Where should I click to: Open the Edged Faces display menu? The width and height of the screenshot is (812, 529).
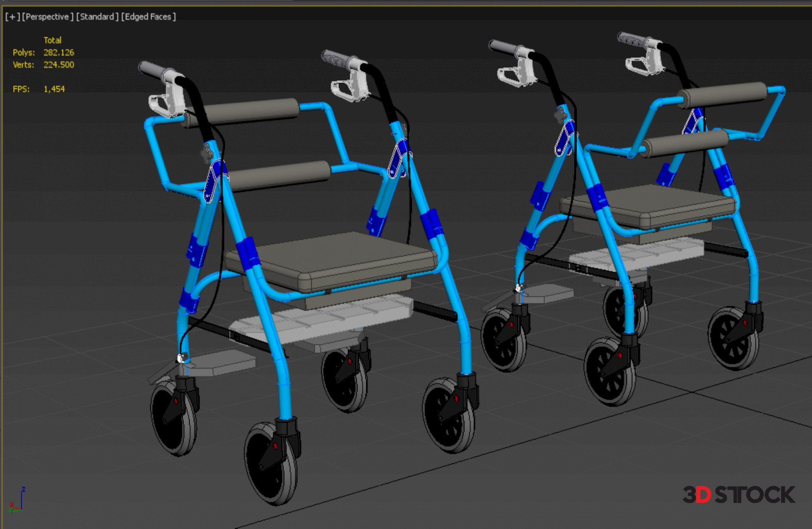pos(148,17)
